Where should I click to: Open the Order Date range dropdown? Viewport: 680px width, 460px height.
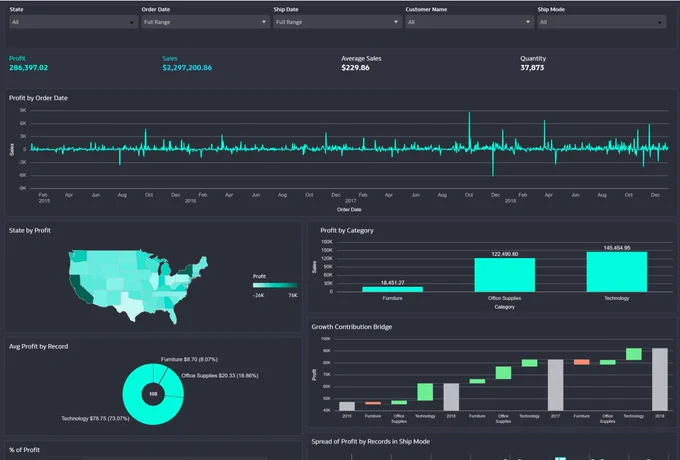206,22
